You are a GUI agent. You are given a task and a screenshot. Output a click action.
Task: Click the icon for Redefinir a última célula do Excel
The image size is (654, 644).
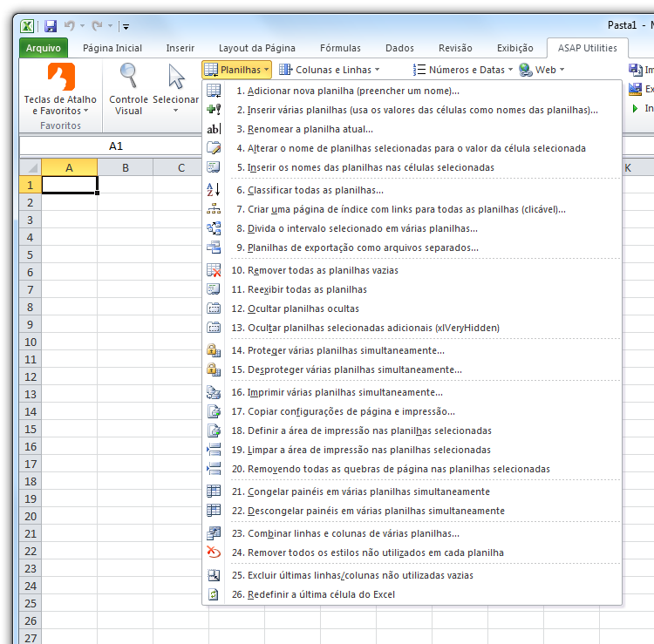coord(214,594)
